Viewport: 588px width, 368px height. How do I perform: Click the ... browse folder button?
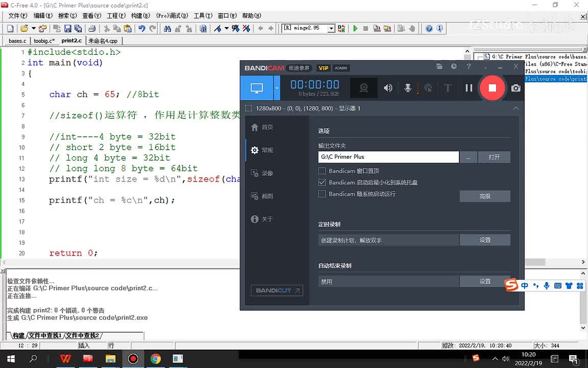469,157
